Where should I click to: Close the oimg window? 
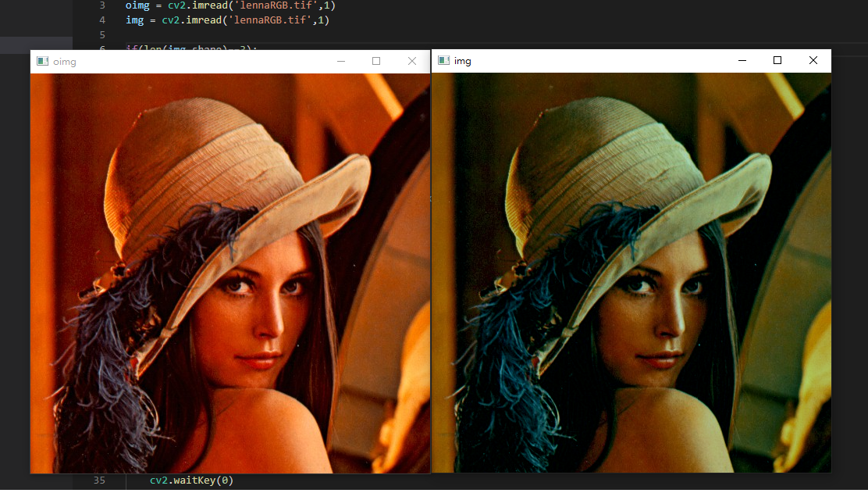(412, 61)
